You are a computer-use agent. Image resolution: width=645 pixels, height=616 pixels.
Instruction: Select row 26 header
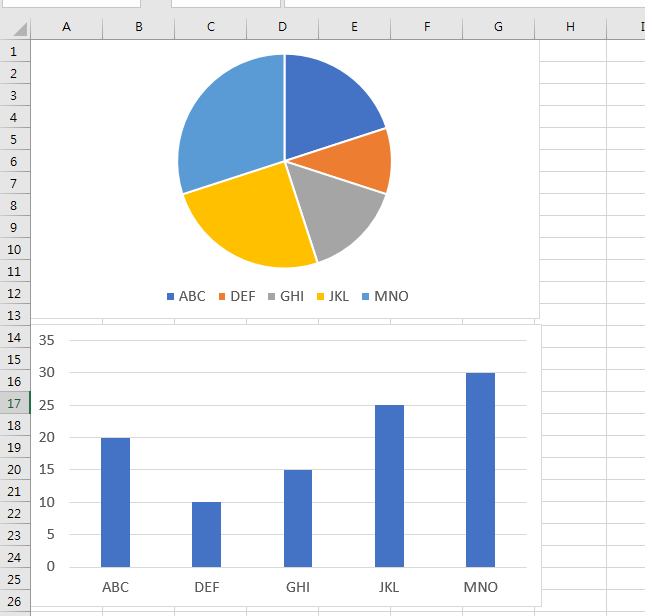[15, 601]
